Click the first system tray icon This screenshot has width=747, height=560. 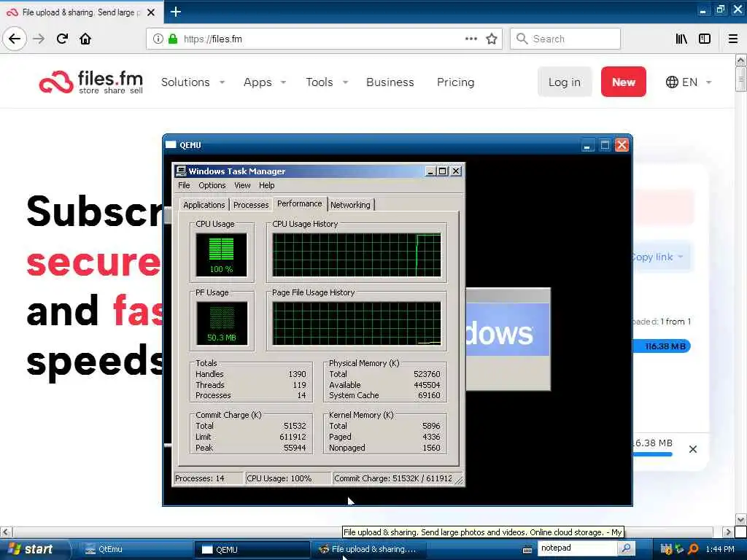(x=666, y=549)
